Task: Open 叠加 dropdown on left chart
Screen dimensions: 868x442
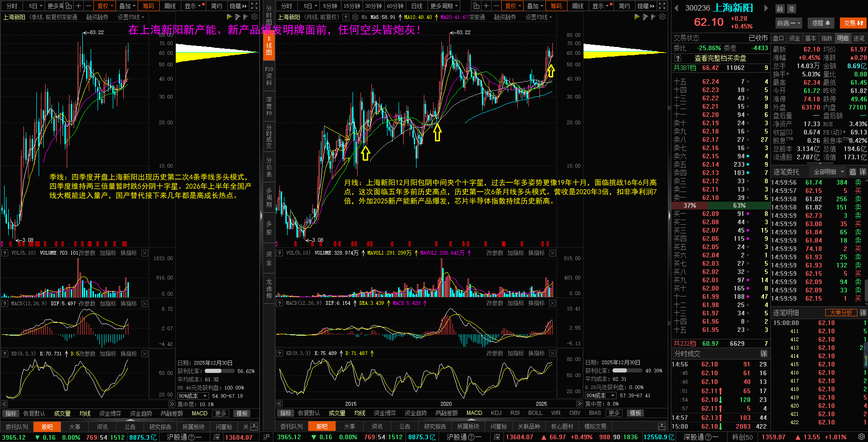Action: coord(127,6)
